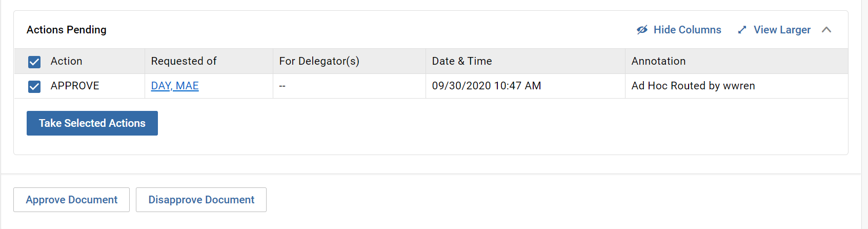Image resolution: width=868 pixels, height=229 pixels.
Task: Collapse the Actions Pending panel with chevron
Action: click(x=826, y=30)
